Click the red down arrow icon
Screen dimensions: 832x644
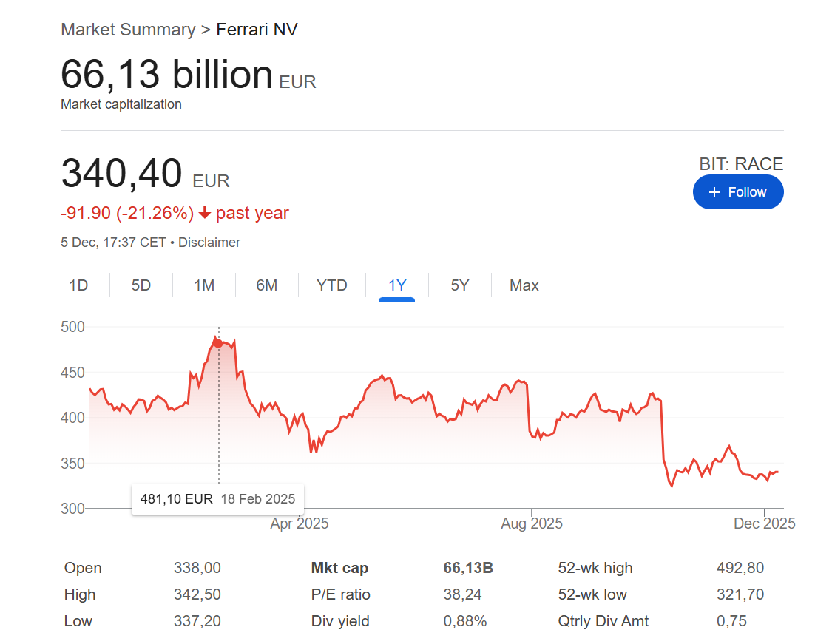pos(205,214)
